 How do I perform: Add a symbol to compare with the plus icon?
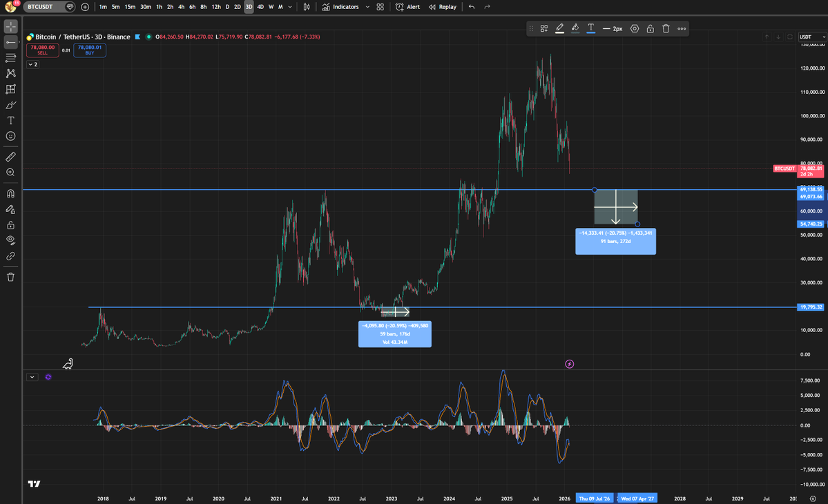point(85,7)
